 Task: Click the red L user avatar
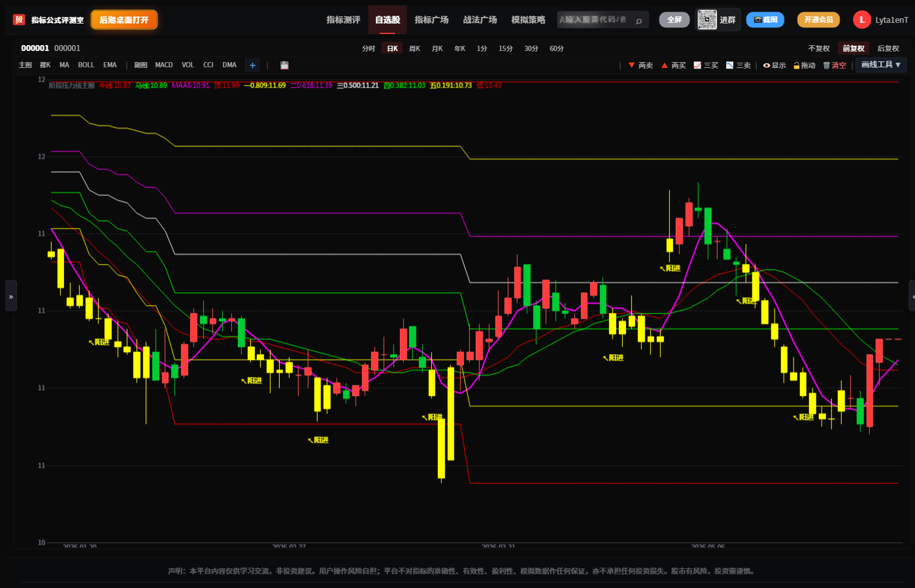click(861, 20)
